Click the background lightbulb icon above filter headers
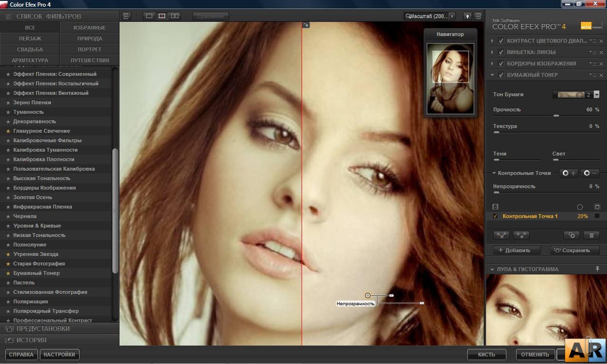This screenshot has width=607, height=364. pos(467,16)
